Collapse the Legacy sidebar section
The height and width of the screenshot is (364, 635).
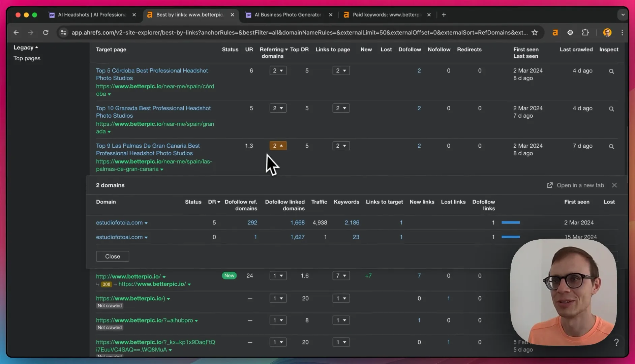point(26,48)
